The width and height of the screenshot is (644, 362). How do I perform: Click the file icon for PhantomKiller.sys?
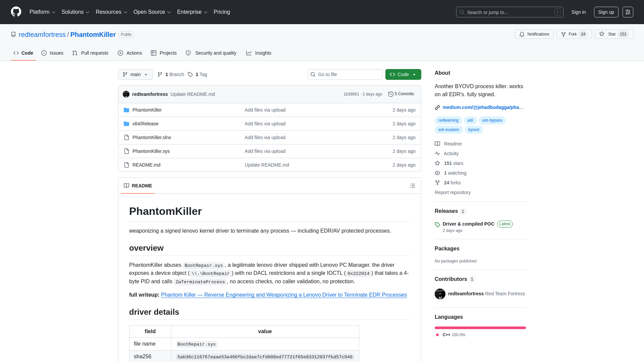point(126,151)
